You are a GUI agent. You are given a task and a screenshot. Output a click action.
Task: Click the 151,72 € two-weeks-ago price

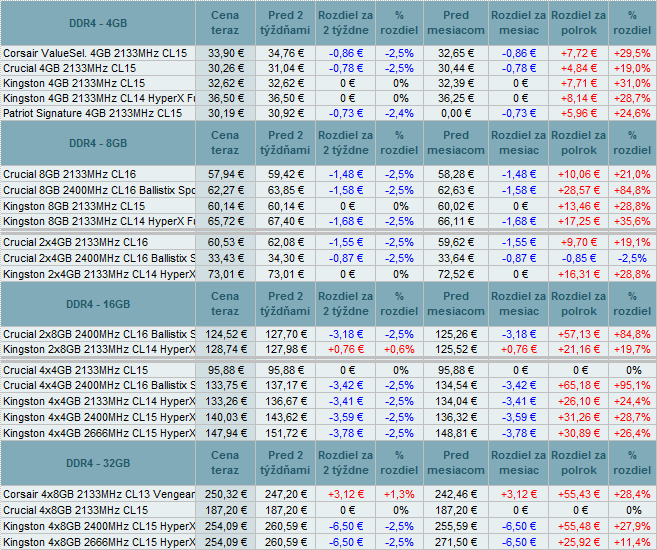point(286,433)
